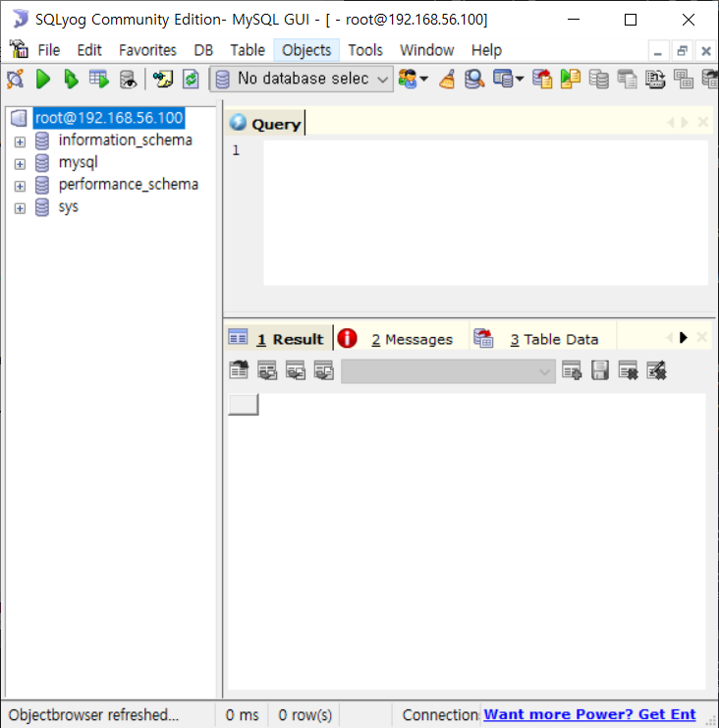The height and width of the screenshot is (728, 719).
Task: Click the Save changes floppy icon
Action: point(600,370)
